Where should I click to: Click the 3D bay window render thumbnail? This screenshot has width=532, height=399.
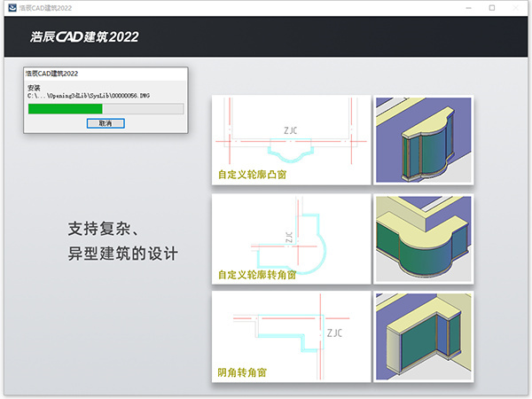pyautogui.click(x=424, y=140)
